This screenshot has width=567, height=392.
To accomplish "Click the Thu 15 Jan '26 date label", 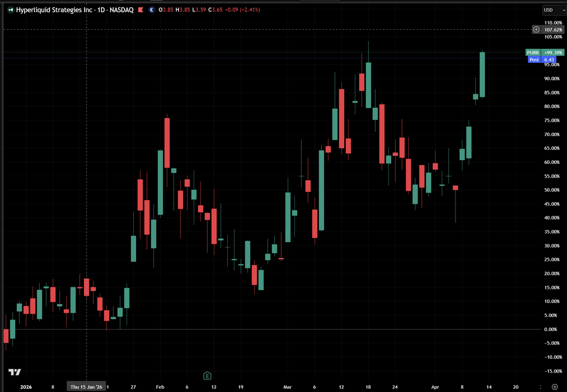I will 86,387.
